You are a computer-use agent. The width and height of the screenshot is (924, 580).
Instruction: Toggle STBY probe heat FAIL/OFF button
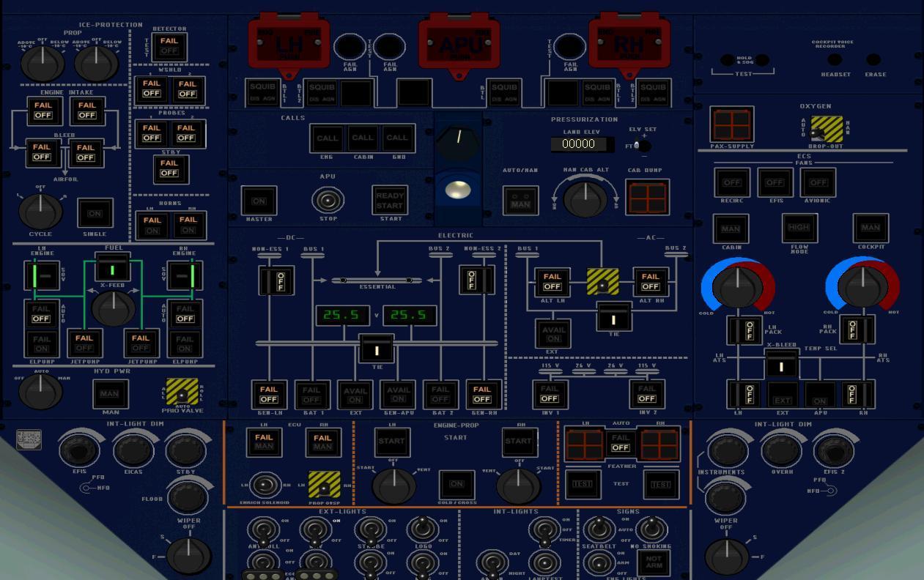click(x=169, y=168)
